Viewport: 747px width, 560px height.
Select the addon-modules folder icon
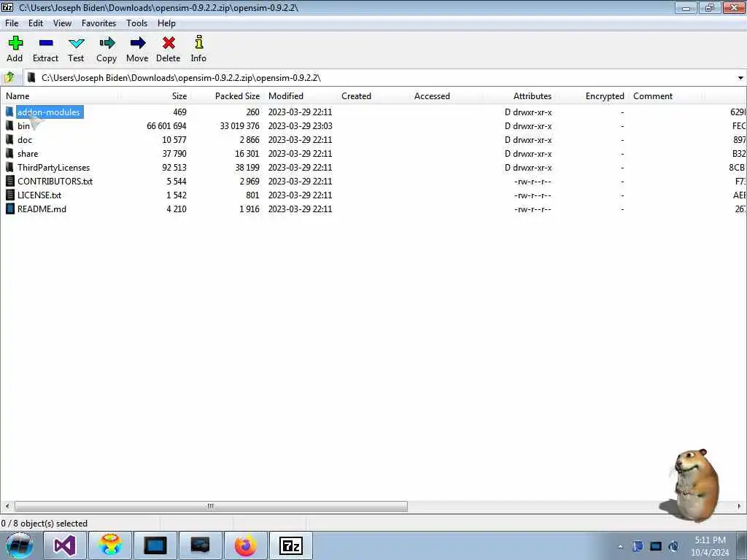click(9, 112)
